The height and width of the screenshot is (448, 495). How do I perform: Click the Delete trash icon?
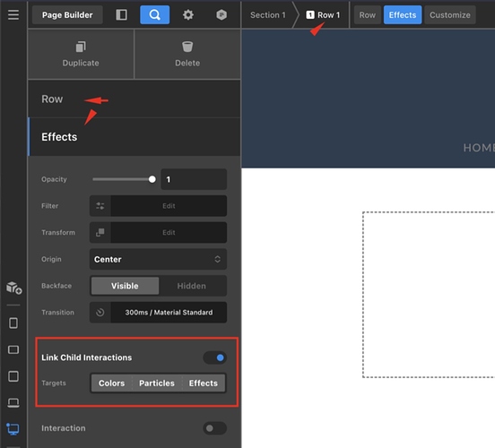[x=187, y=47]
